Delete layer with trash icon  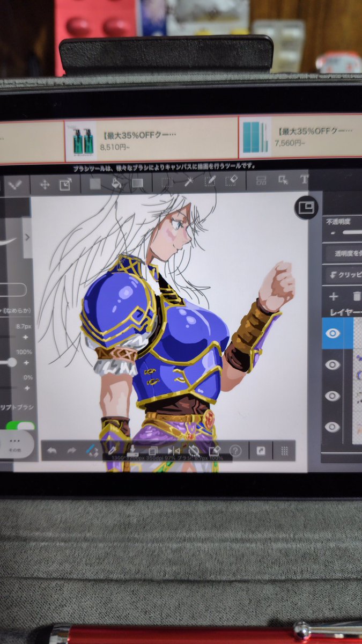click(357, 296)
